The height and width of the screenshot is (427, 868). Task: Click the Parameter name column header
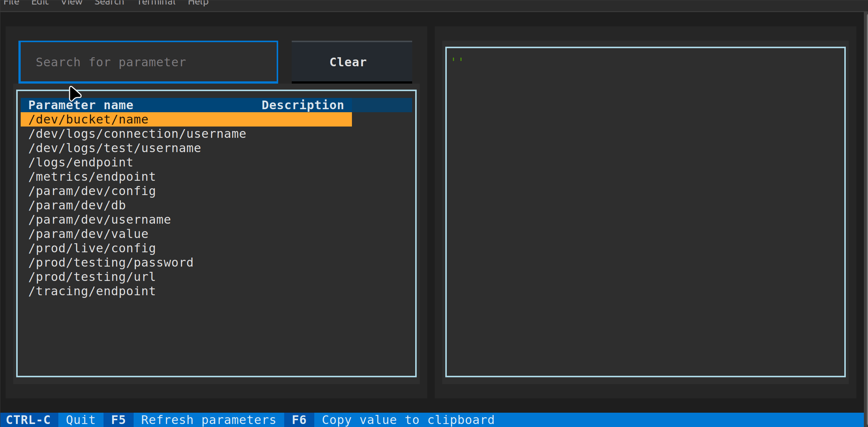pyautogui.click(x=81, y=105)
